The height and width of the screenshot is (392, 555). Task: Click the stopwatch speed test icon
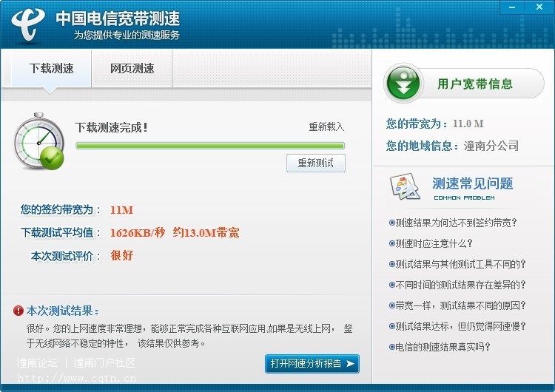pyautogui.click(x=39, y=141)
